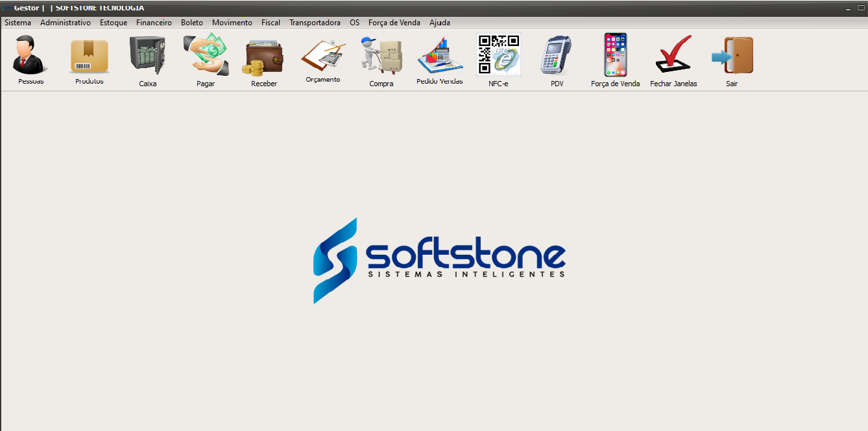Open the Estoque menu

(x=114, y=23)
